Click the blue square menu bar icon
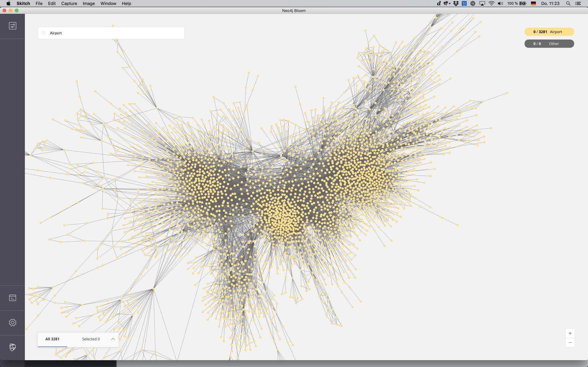Viewport: 588px width, 367px height. 464,4
